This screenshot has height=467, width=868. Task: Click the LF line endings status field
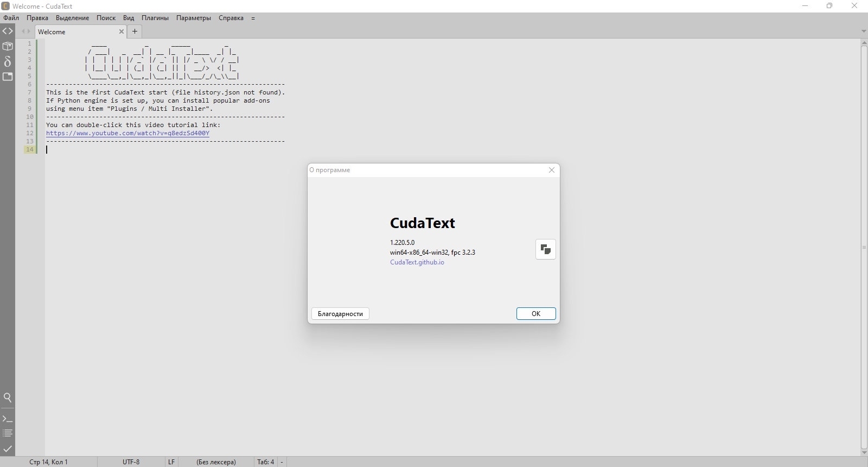click(171, 462)
